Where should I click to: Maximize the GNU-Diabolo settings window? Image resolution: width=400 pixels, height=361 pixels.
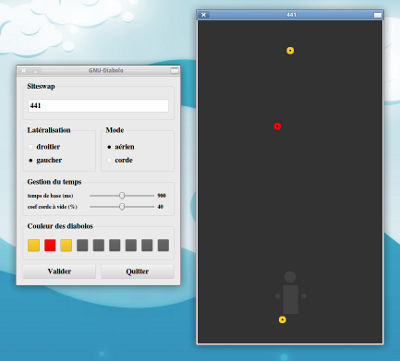(x=174, y=70)
